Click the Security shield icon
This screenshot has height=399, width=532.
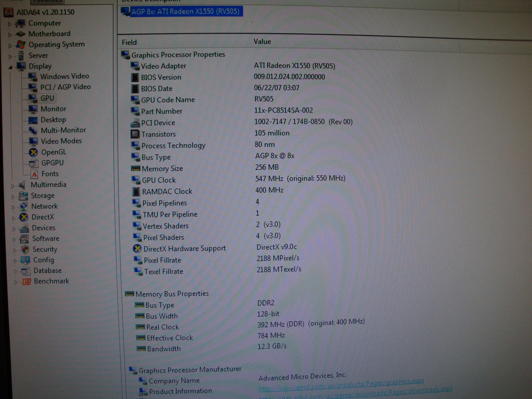tap(25, 249)
